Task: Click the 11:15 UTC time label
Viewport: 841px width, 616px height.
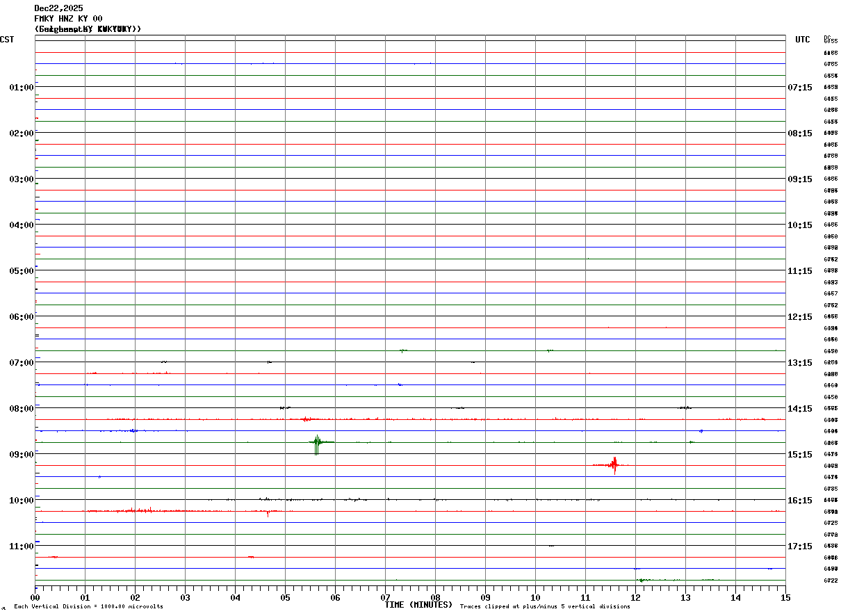Action: click(x=800, y=270)
